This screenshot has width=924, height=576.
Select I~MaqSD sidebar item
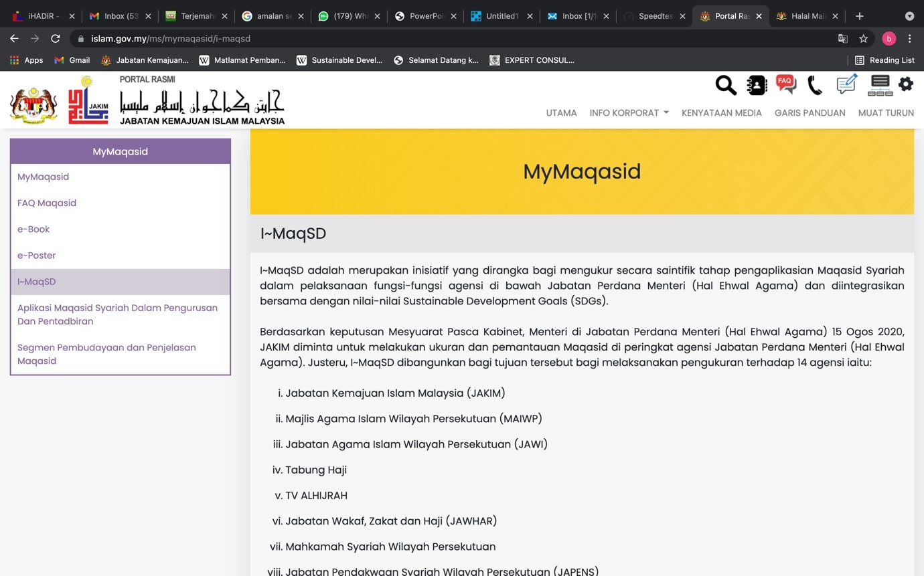point(121,282)
